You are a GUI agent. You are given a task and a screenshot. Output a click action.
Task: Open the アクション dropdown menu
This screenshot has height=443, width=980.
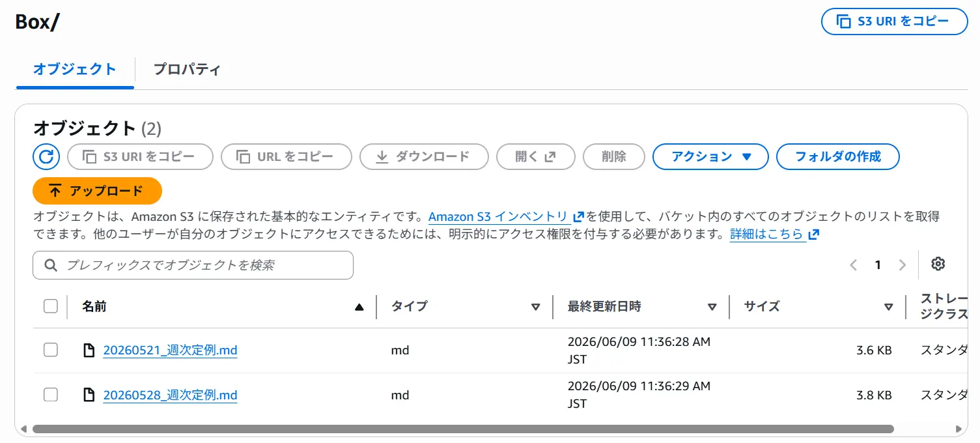click(x=710, y=156)
